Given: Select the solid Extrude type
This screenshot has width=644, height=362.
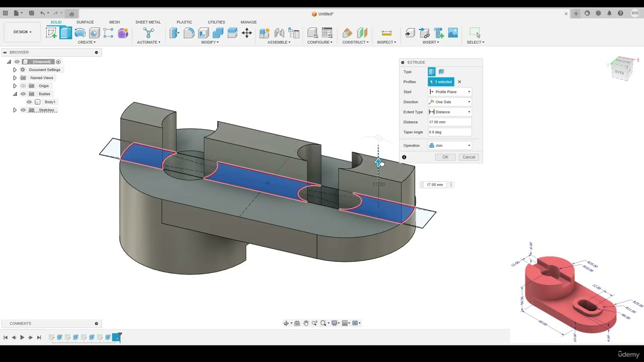Looking at the screenshot, I should click(x=432, y=72).
